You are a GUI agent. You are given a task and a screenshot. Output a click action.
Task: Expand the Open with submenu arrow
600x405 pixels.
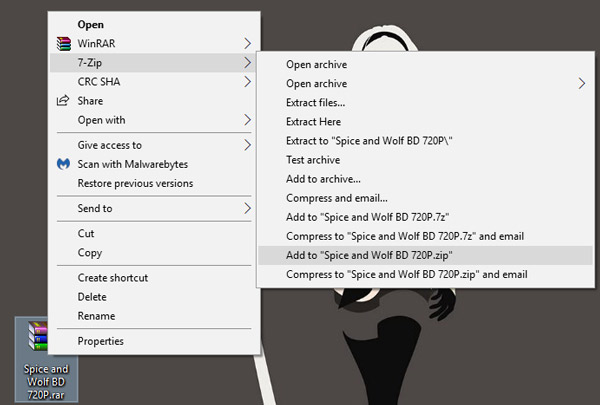click(x=248, y=120)
